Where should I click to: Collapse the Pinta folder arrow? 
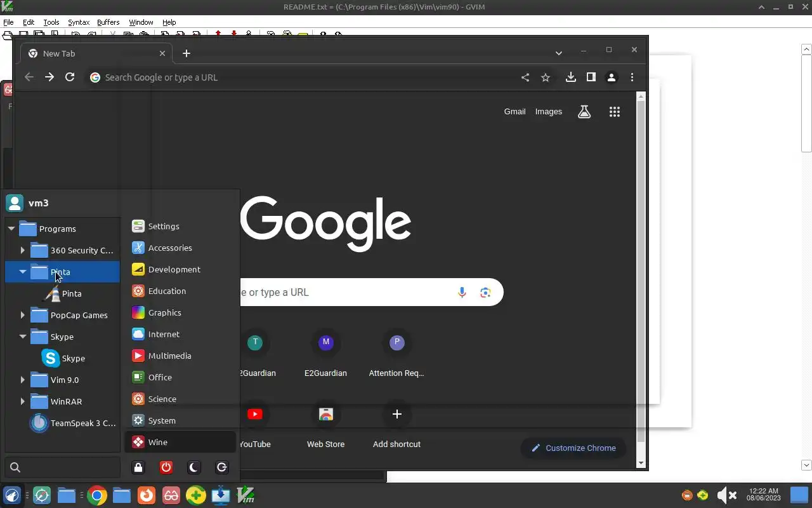(x=23, y=272)
